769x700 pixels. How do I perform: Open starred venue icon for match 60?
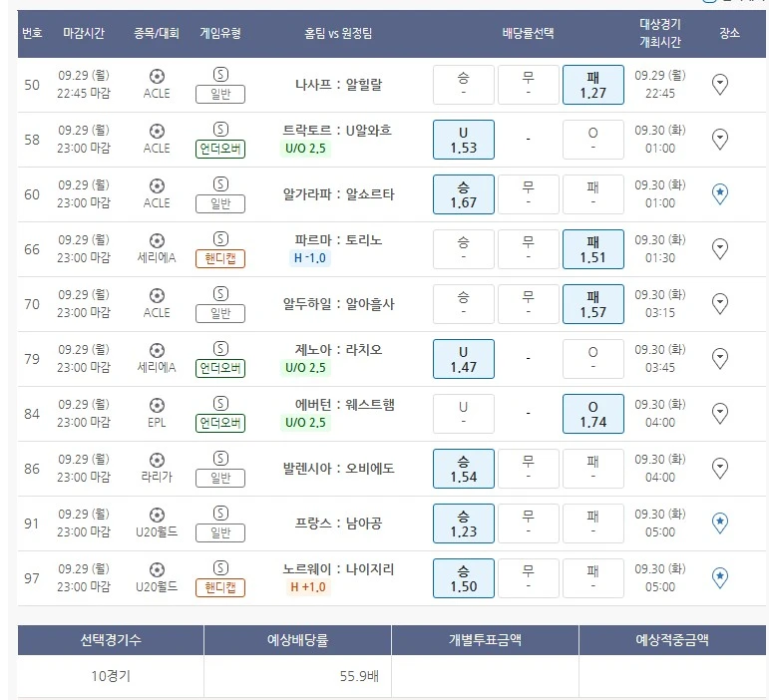coord(719,194)
